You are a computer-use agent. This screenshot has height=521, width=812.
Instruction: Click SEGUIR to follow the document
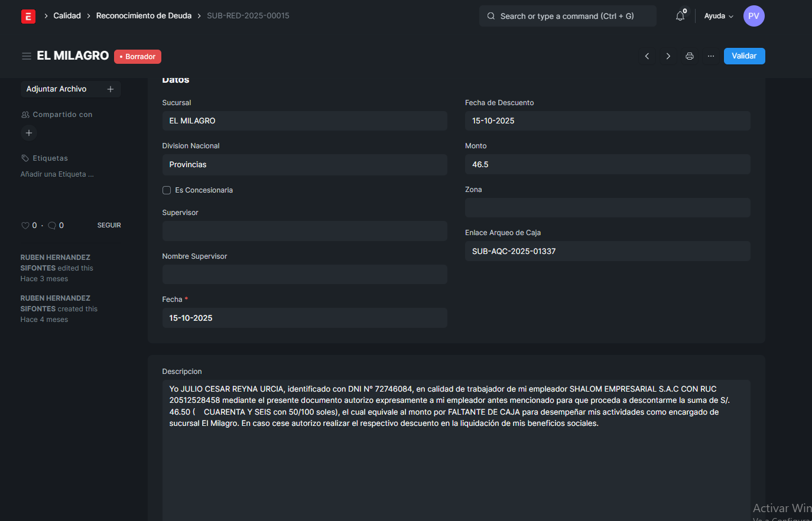click(109, 225)
